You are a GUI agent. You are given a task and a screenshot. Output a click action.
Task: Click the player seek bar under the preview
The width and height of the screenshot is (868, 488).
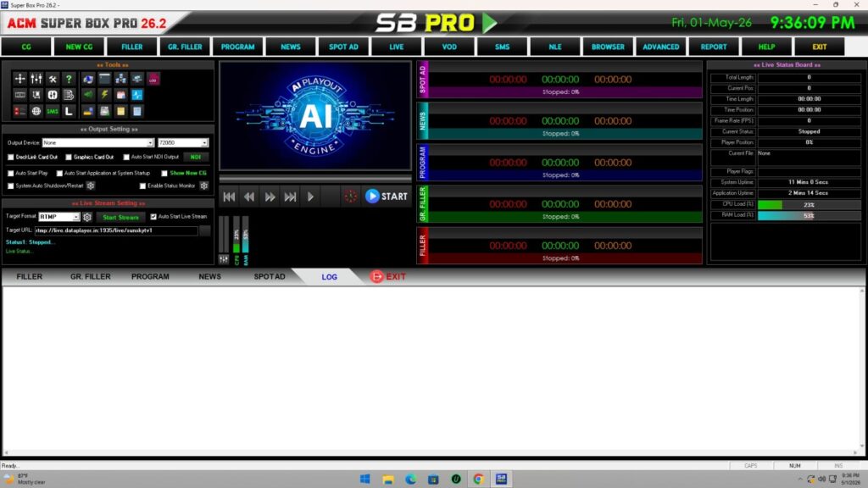(315, 179)
